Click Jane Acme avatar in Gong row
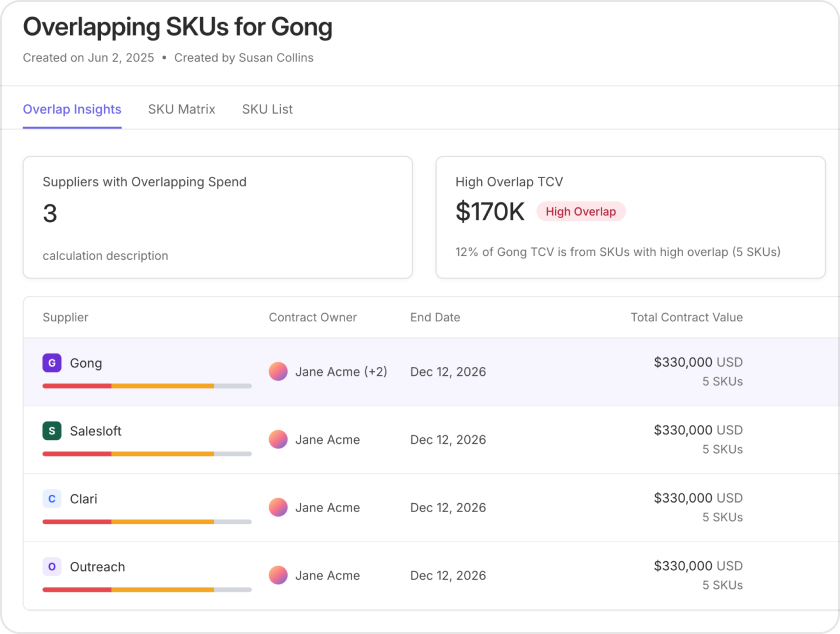The width and height of the screenshot is (840, 634). [x=278, y=371]
